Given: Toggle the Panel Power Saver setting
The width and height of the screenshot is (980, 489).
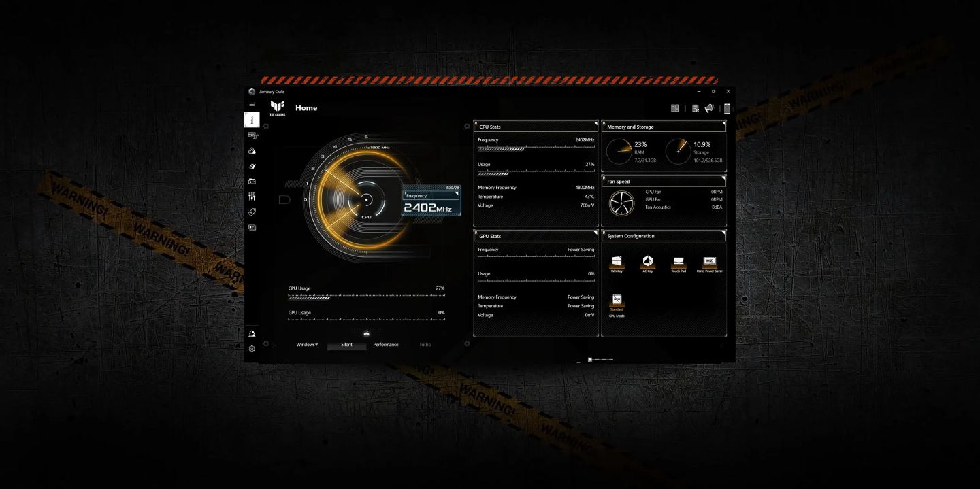Looking at the screenshot, I should tap(709, 262).
